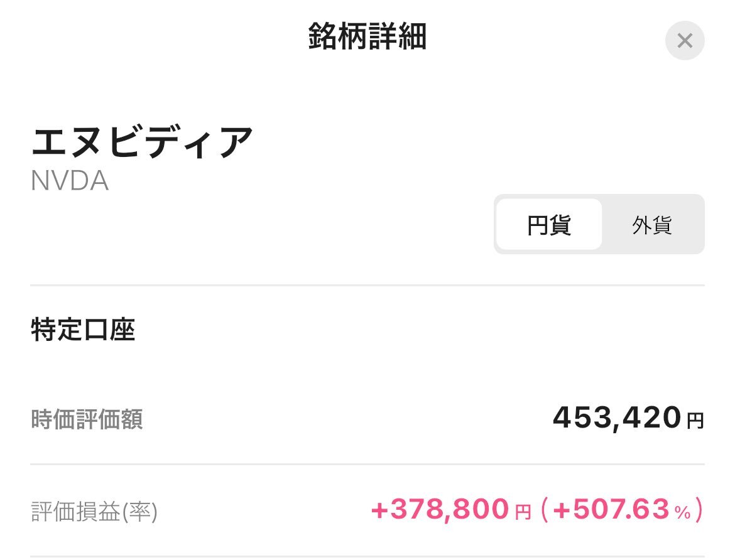Viewport: 735px width, 560px height.
Task: Tap the 評価損益(率) label
Action: tap(94, 511)
